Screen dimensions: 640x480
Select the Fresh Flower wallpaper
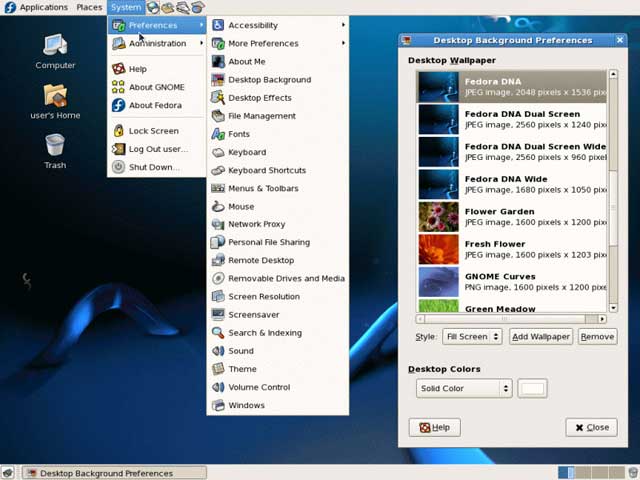(x=511, y=249)
